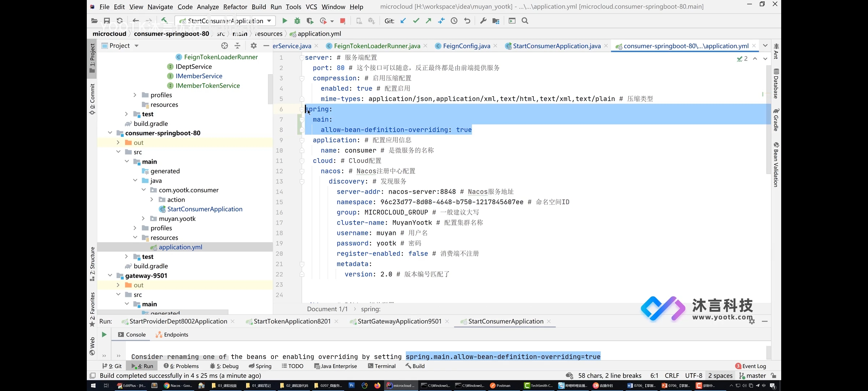This screenshot has height=391, width=868.
Task: Collapse the com.yootk.consumer package
Action: point(144,190)
